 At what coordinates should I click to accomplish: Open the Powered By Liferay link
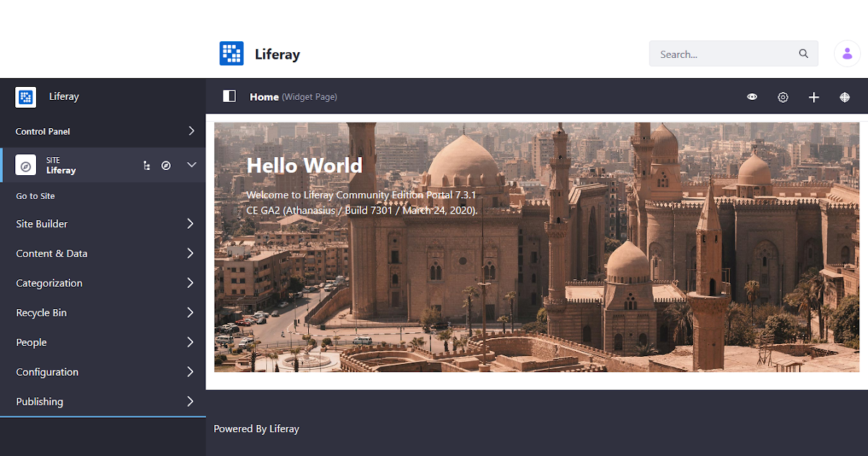tap(256, 428)
